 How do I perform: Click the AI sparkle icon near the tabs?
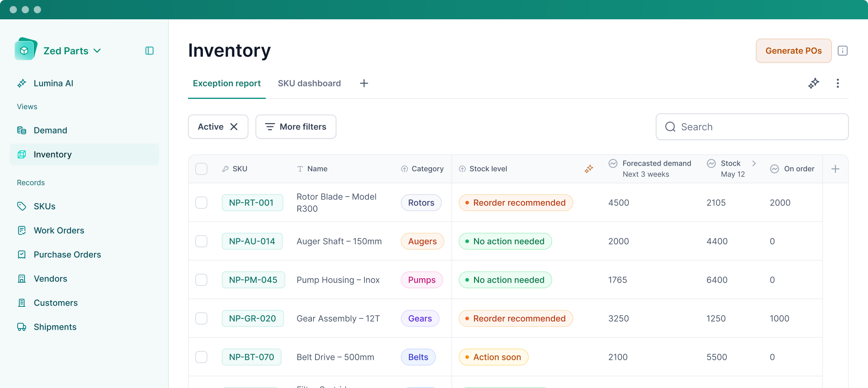click(813, 83)
